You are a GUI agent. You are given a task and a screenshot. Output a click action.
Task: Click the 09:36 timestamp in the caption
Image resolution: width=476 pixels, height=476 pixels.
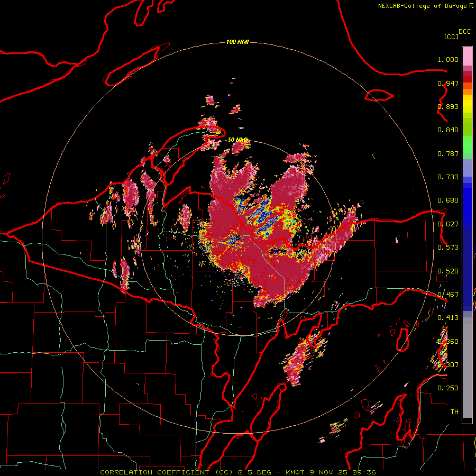click(364, 472)
